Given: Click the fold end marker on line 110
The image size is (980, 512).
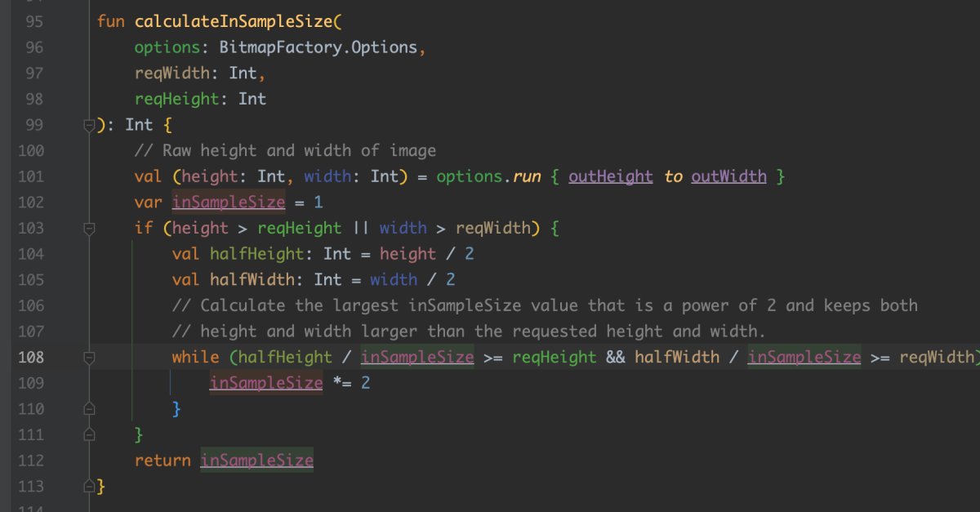Looking at the screenshot, I should point(89,409).
